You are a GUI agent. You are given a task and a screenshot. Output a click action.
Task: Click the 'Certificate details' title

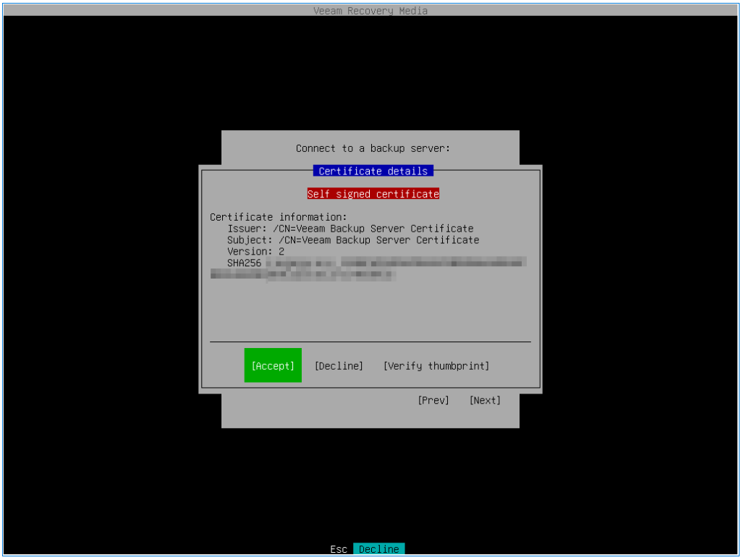point(373,171)
